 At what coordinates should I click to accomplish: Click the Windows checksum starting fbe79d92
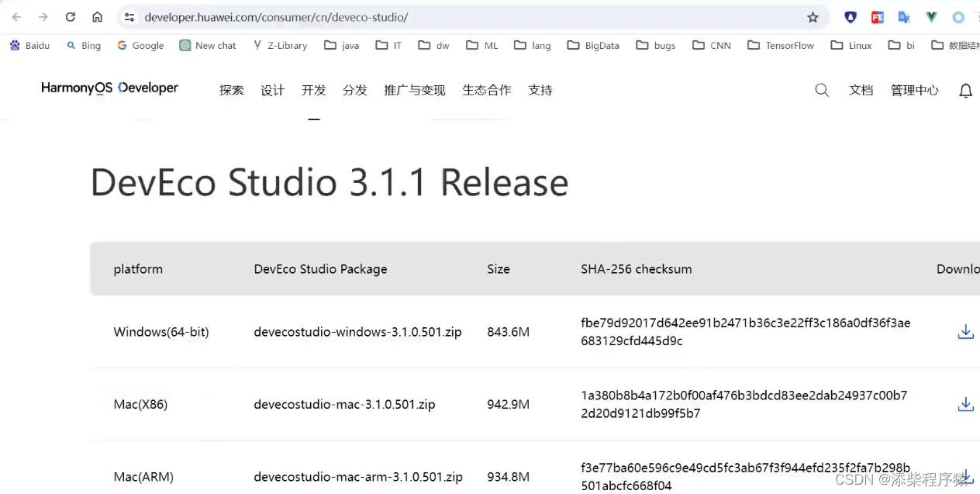(745, 332)
